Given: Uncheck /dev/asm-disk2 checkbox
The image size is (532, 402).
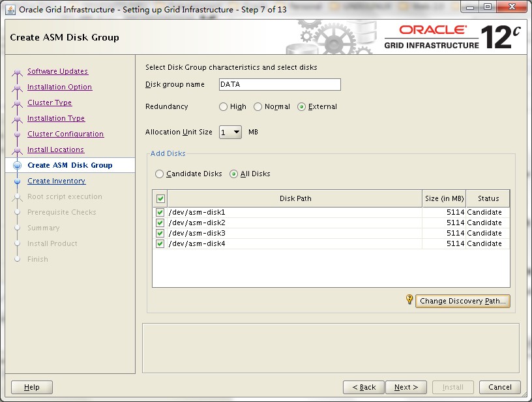Looking at the screenshot, I should pyautogui.click(x=160, y=223).
